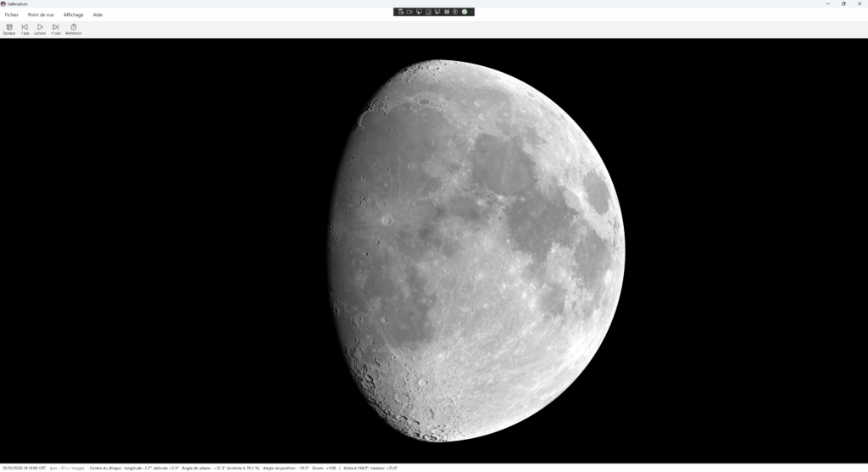Click the Selenarium app icon in title bar

[x=3, y=4]
